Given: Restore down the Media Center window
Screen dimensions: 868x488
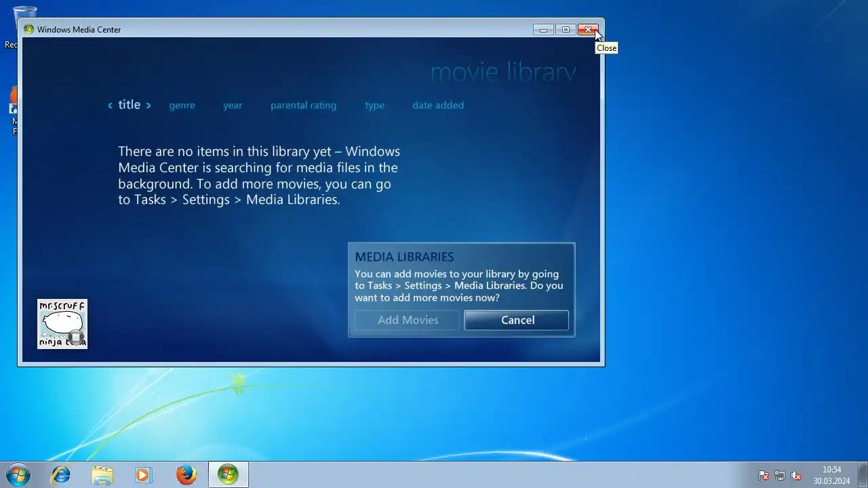Looking at the screenshot, I should click(x=566, y=30).
